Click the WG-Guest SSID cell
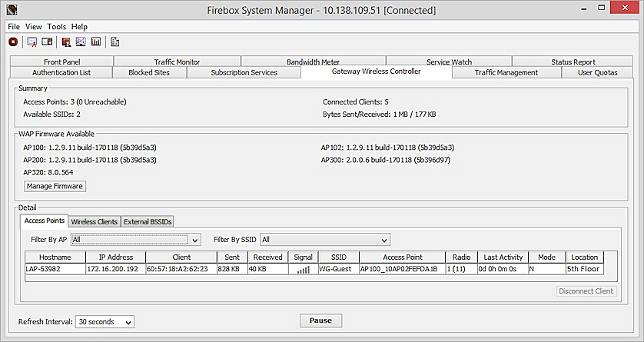The image size is (644, 342). [x=339, y=269]
